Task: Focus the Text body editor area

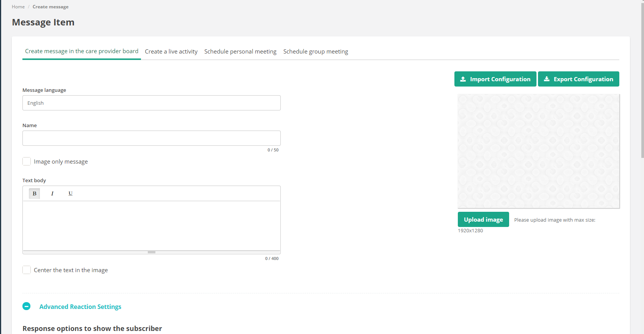Action: tap(151, 225)
